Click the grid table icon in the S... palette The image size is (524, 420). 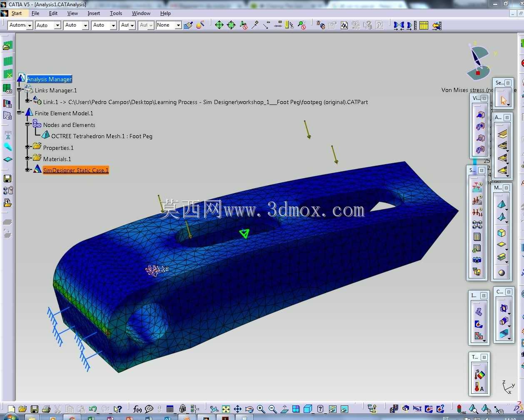coord(477,236)
